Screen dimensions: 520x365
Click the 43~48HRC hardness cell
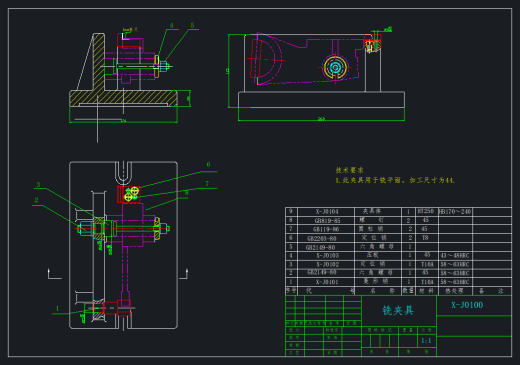point(455,256)
